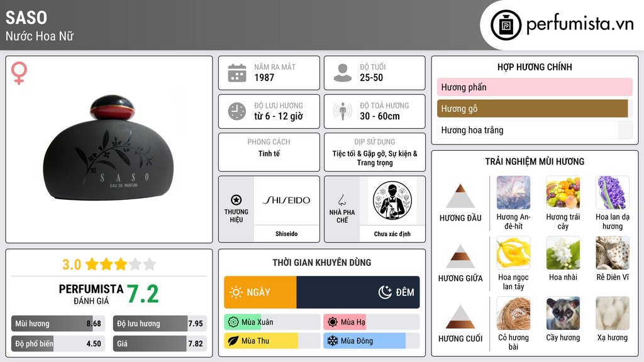Click the Shiseido brand logo
This screenshot has height=362, width=644.
tap(286, 200)
